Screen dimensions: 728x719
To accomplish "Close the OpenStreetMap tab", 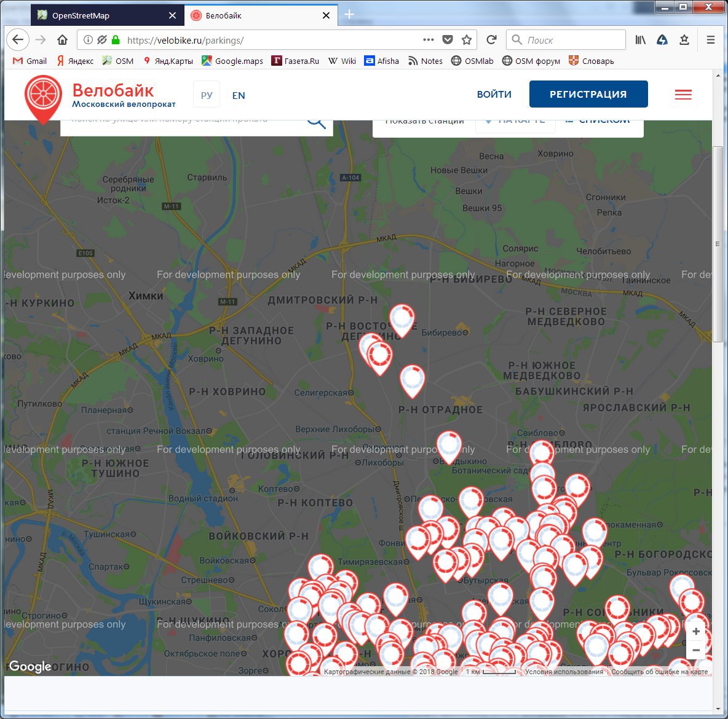I will click(172, 15).
